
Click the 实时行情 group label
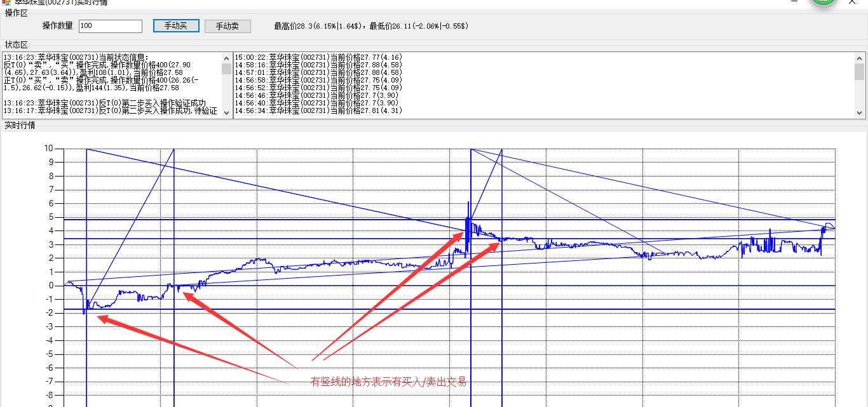click(x=20, y=125)
